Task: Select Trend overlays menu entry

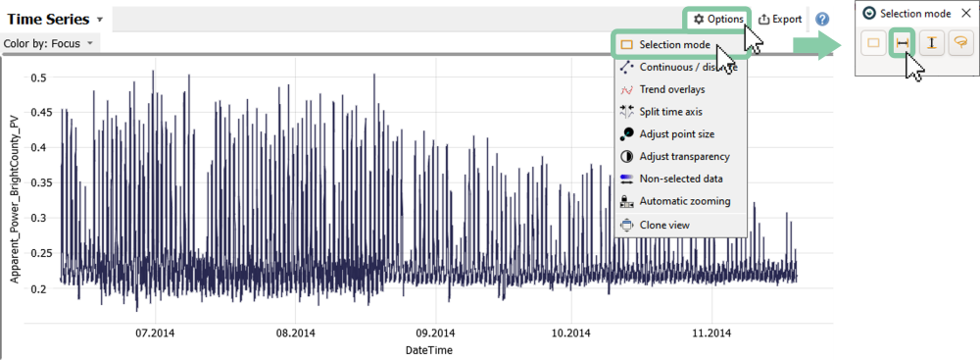Action: [681, 89]
